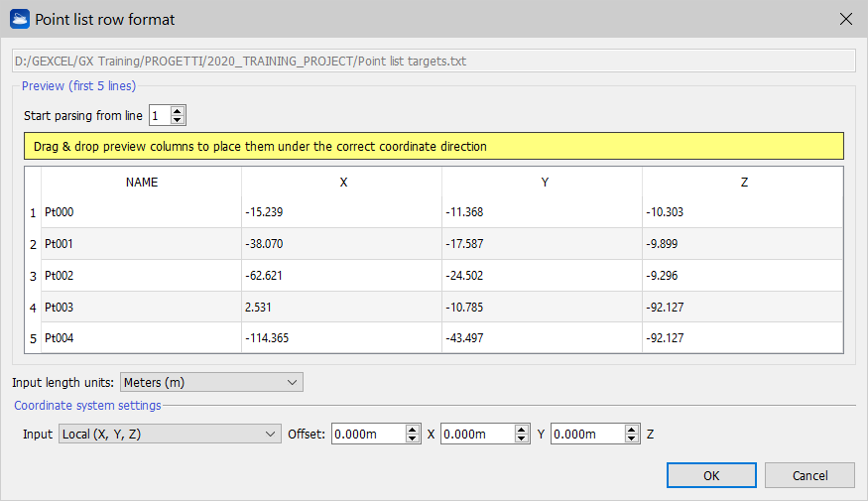Click the application icon in title bar
Image resolution: width=868 pixels, height=501 pixels.
(19, 19)
